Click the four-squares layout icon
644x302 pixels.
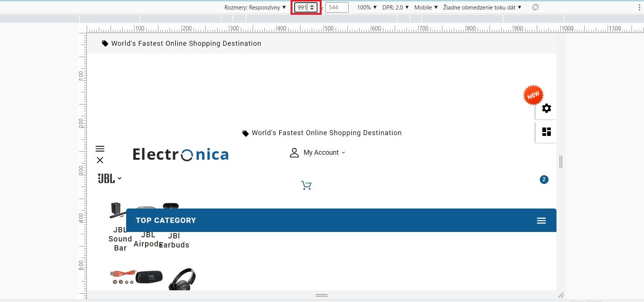[546, 132]
